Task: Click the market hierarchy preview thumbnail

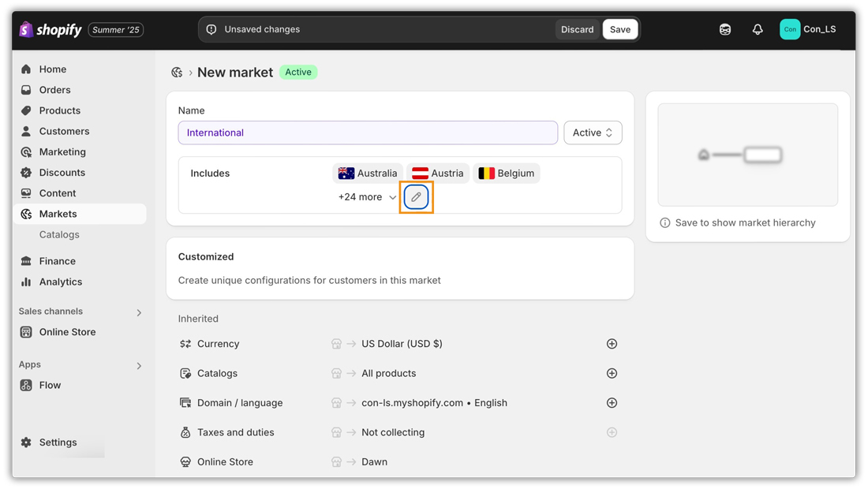Action: 747,155
